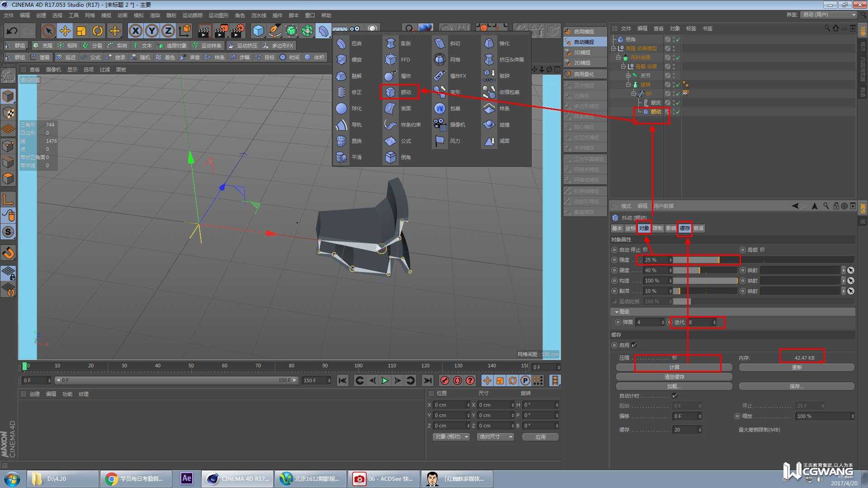Collapse the 高级 section triangle

[x=616, y=312]
